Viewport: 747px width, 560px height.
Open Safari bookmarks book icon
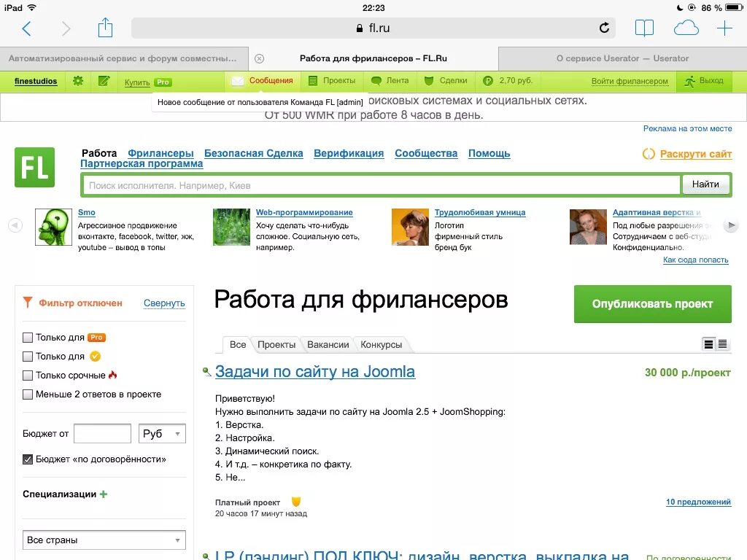(x=644, y=28)
